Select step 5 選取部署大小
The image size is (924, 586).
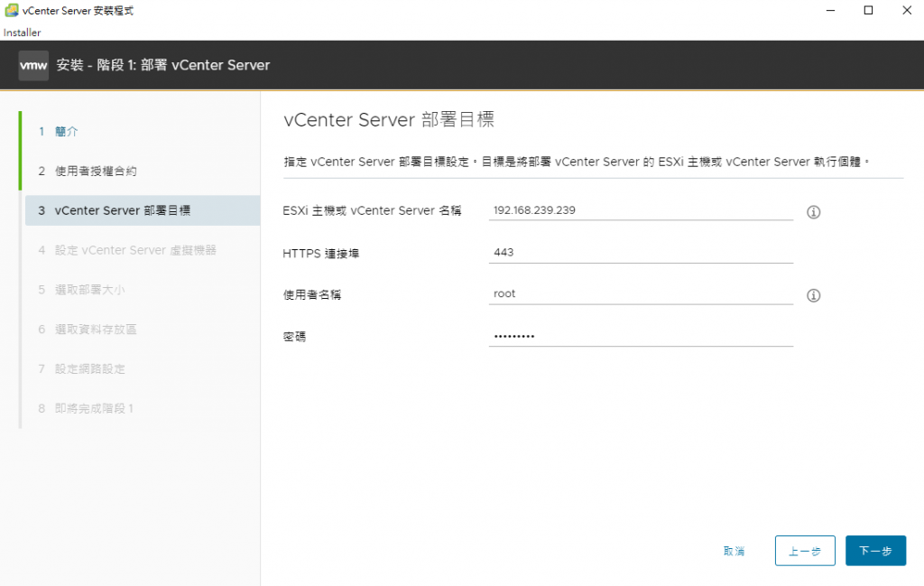pyautogui.click(x=89, y=290)
